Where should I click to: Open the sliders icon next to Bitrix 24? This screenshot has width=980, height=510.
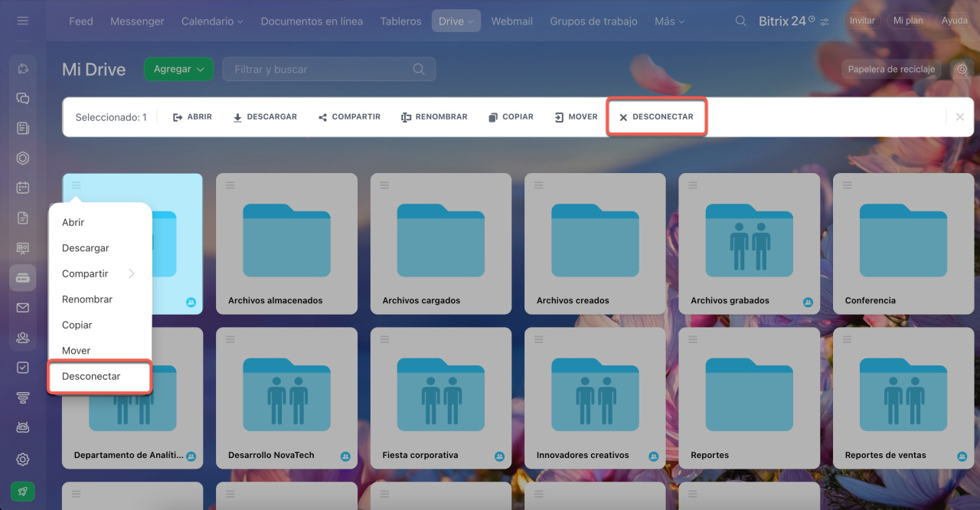[825, 21]
